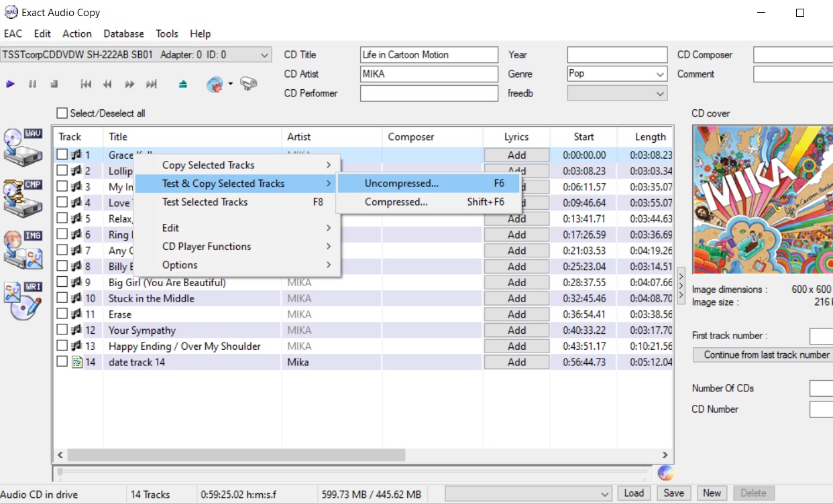Image resolution: width=833 pixels, height=504 pixels.
Task: Click the New profile button
Action: (712, 493)
